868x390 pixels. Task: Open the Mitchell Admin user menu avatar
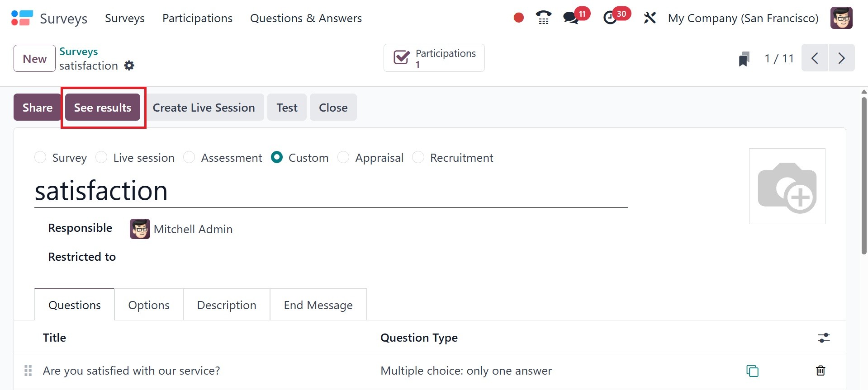click(841, 18)
